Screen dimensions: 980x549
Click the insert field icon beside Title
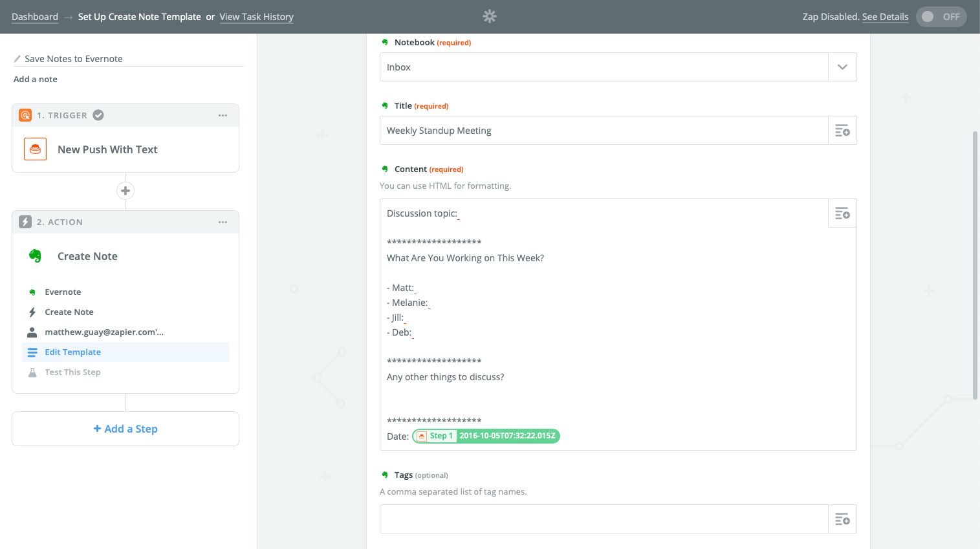[x=842, y=131]
